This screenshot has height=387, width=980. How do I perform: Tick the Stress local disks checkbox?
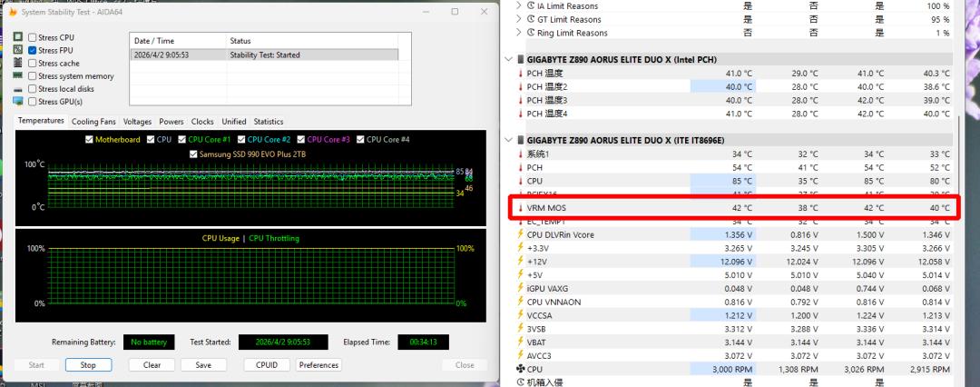(32, 89)
